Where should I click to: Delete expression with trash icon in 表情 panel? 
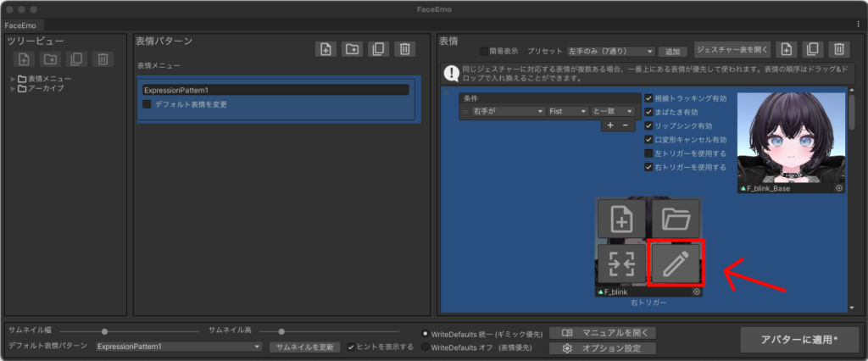point(838,50)
